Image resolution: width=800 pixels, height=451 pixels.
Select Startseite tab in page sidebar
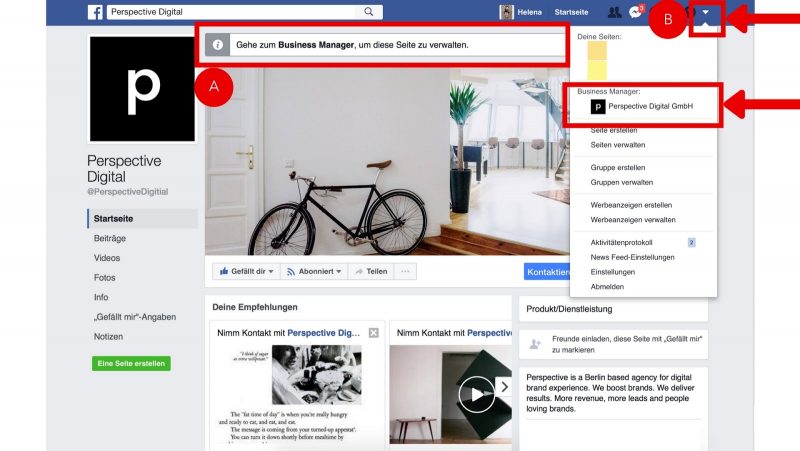coord(142,218)
